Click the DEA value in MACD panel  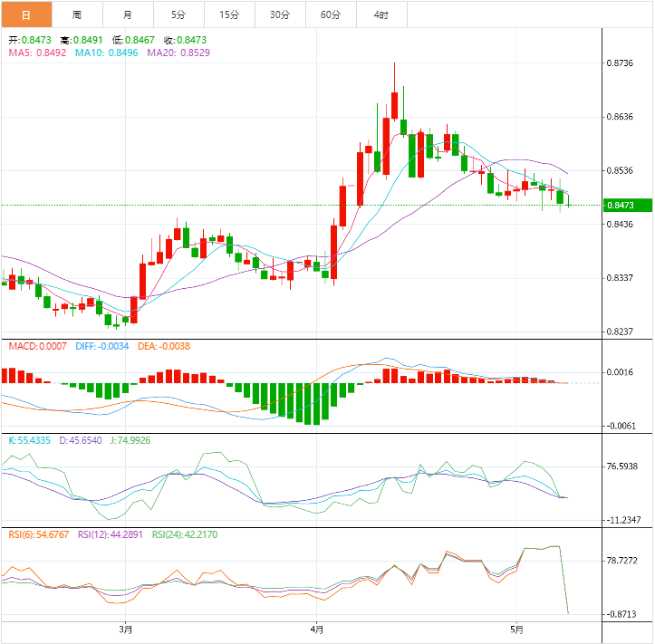click(164, 346)
